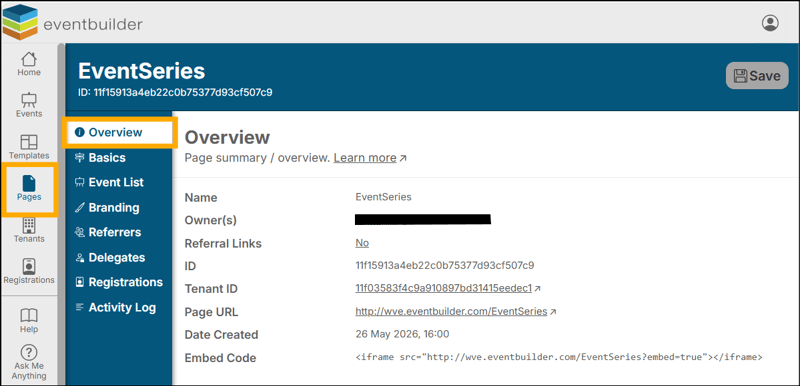Open the Tenant ID link
The image size is (800, 386).
(444, 288)
